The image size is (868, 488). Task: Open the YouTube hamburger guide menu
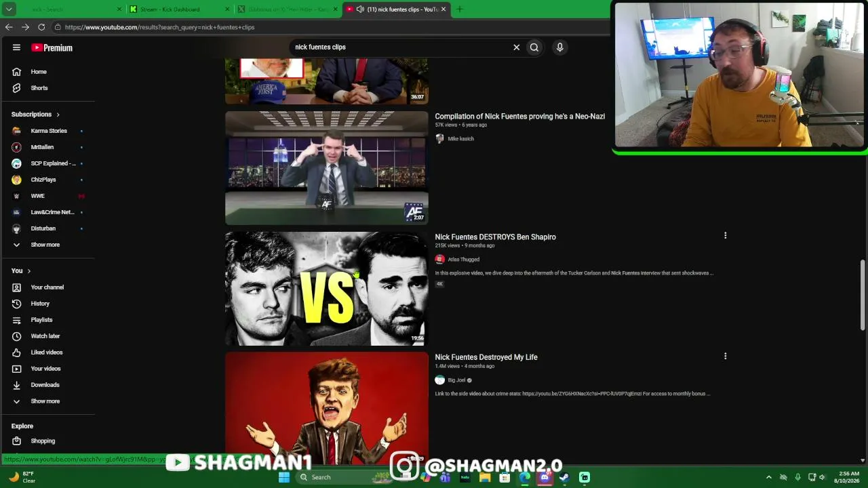(x=16, y=47)
